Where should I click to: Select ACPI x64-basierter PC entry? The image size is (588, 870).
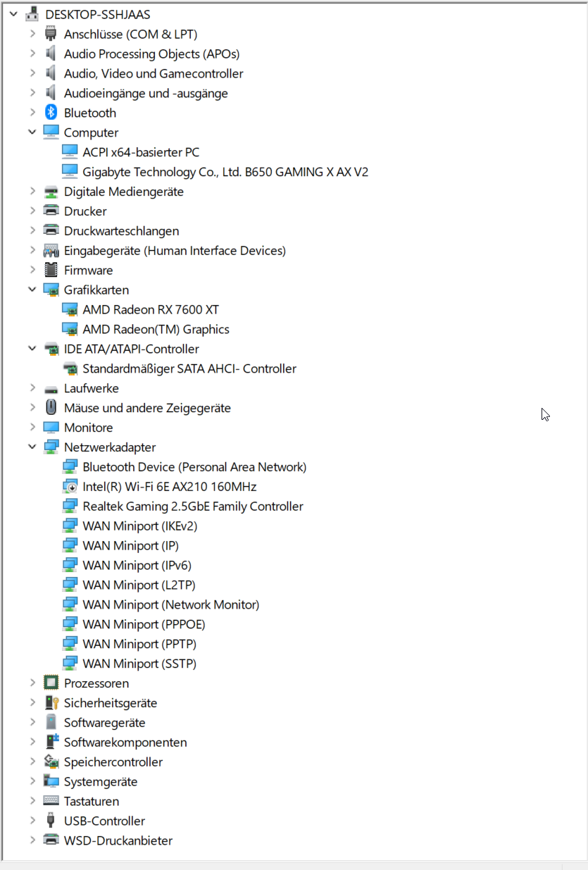(x=141, y=152)
